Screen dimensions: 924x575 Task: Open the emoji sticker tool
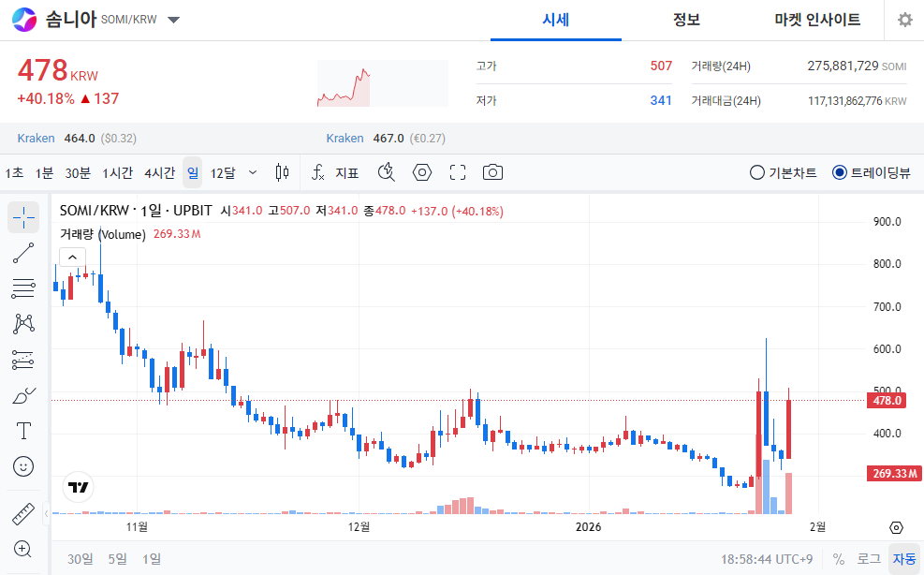(x=23, y=465)
